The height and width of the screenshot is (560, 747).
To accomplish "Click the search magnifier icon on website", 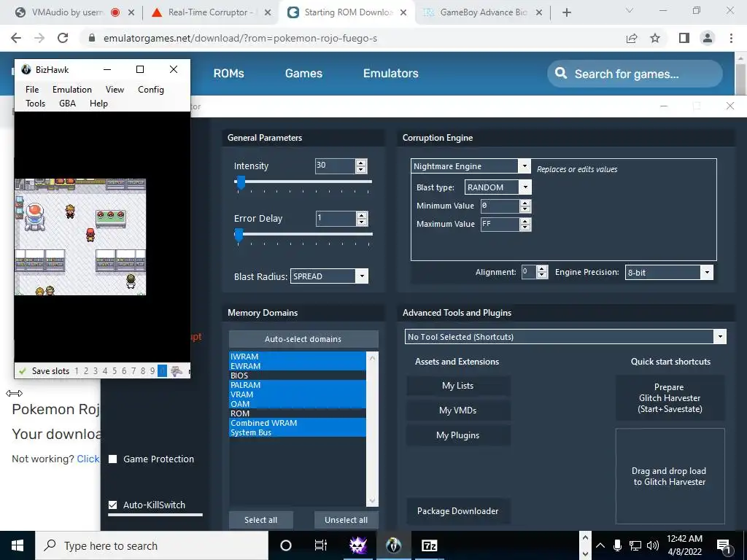I will [561, 74].
